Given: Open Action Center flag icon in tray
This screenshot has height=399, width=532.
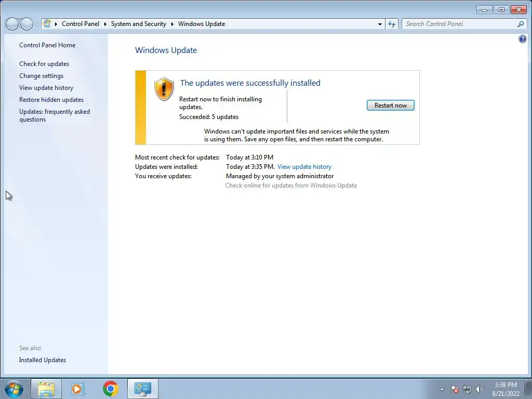Looking at the screenshot, I should click(x=455, y=389).
